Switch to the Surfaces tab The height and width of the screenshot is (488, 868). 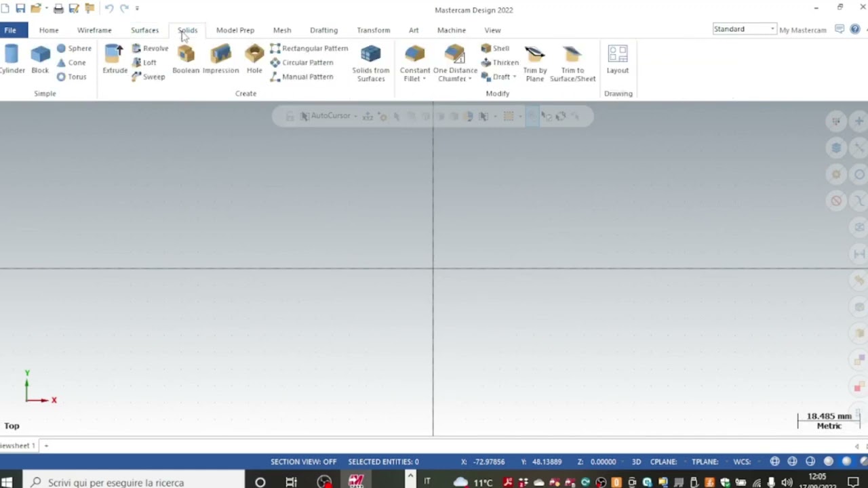[x=144, y=30]
